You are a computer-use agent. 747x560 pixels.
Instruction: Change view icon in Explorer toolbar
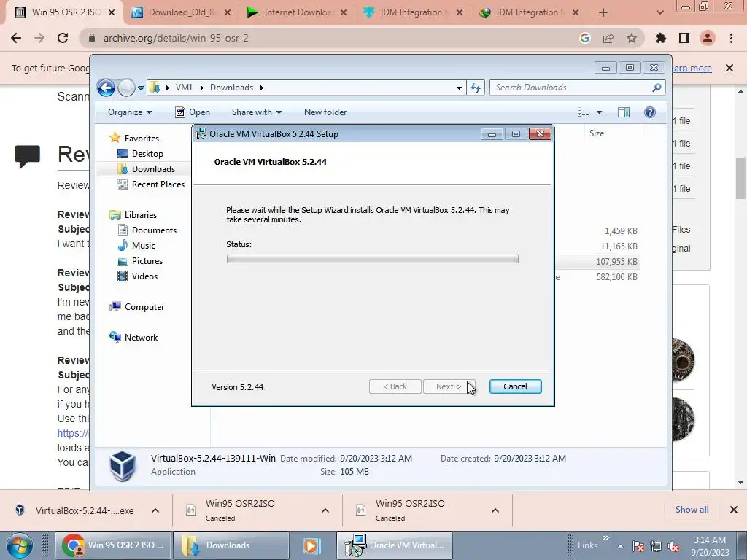point(583,112)
